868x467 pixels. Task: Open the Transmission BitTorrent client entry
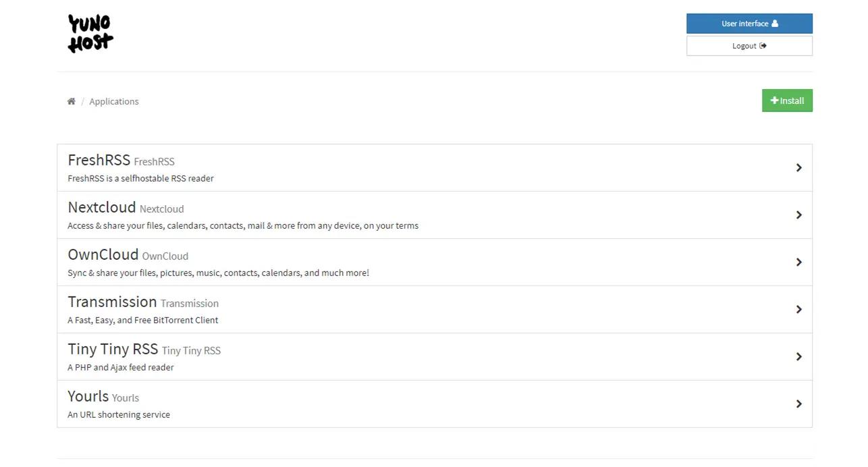pos(112,302)
